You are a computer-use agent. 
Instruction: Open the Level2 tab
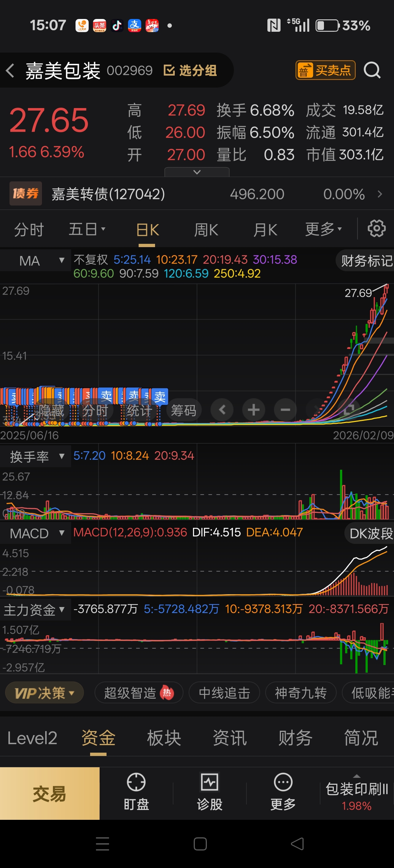pos(32,738)
